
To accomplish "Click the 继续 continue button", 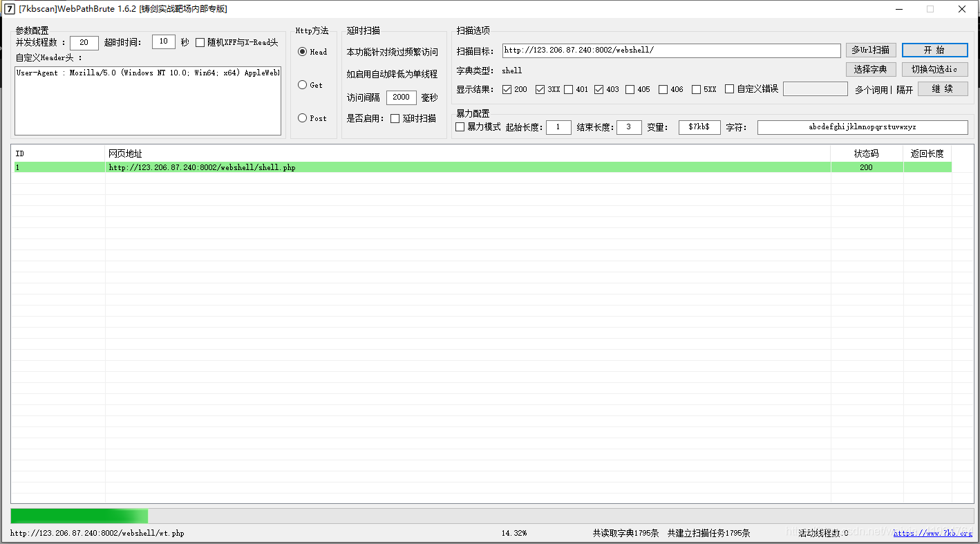I will 943,89.
